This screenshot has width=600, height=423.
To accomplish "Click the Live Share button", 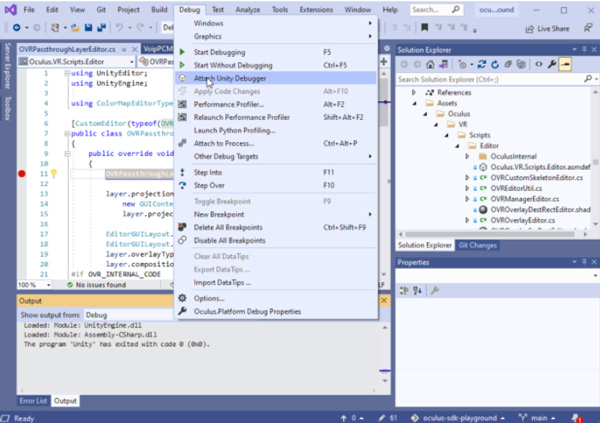I will pos(552,28).
